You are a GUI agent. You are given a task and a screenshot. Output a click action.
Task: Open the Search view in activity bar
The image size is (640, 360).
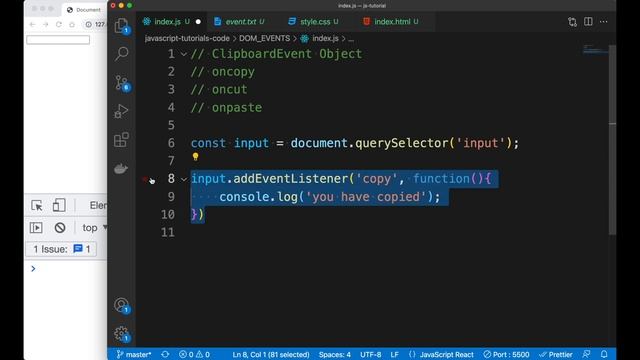coord(121,53)
